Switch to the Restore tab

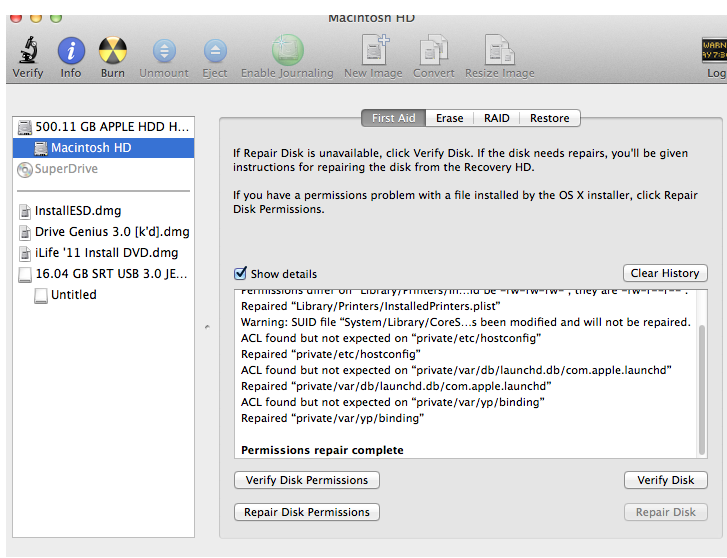[x=549, y=118]
